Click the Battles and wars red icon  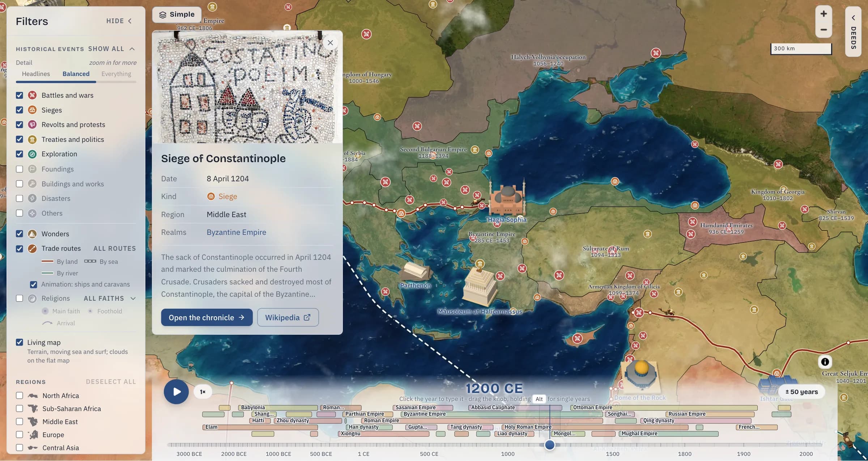coord(32,95)
